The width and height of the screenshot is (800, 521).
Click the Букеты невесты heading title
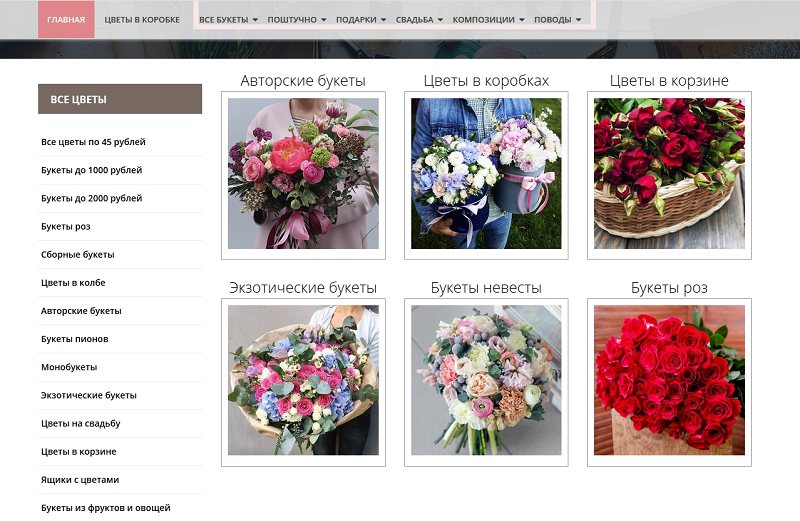(486, 288)
